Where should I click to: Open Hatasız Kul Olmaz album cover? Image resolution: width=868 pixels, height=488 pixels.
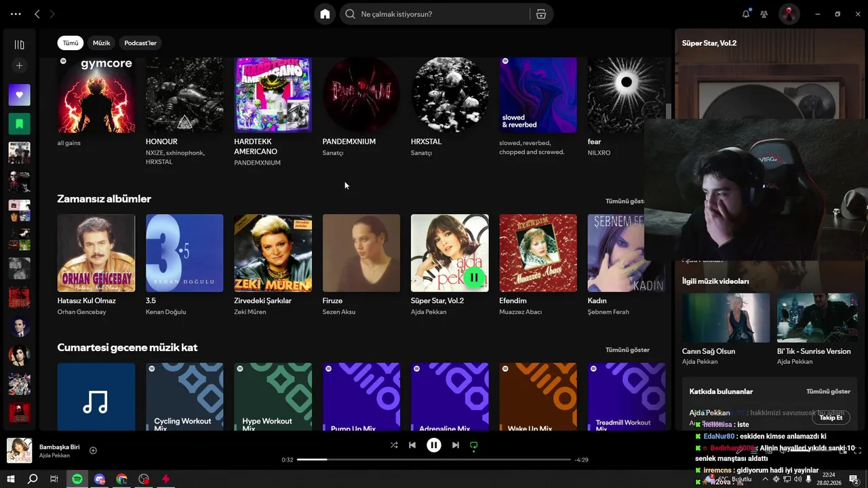point(96,253)
